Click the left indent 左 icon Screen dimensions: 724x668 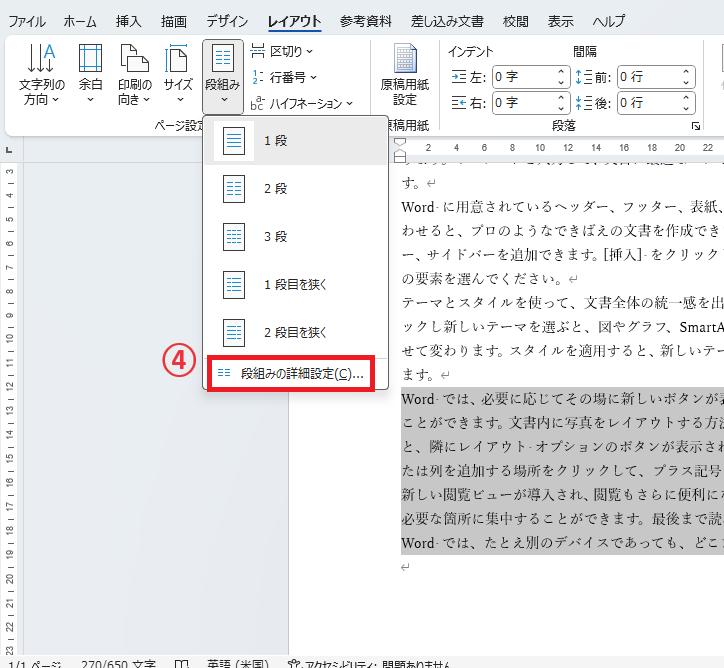tap(459, 77)
